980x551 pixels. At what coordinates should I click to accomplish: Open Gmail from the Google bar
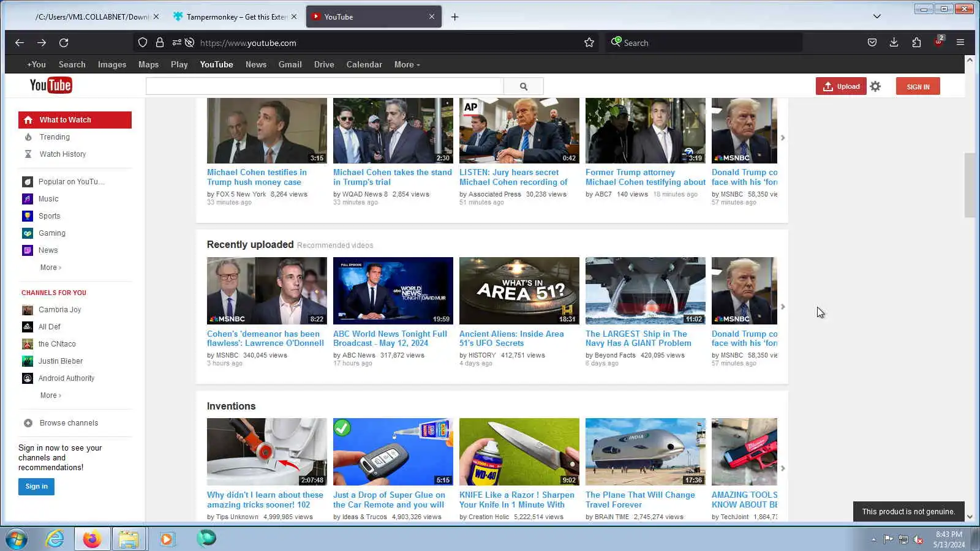coord(290,64)
